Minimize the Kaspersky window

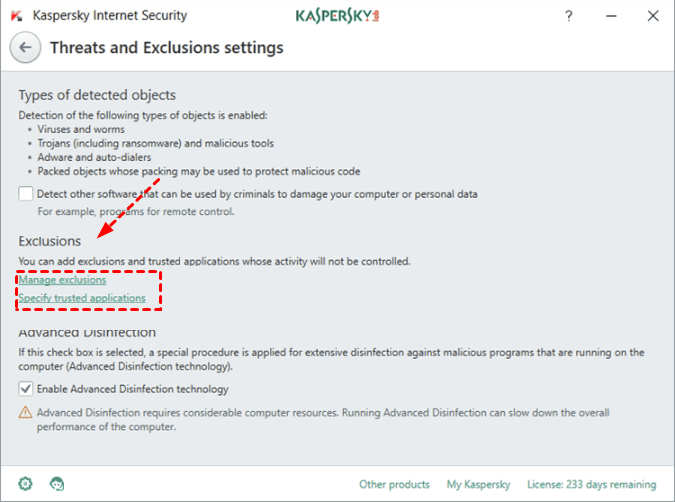click(x=611, y=16)
